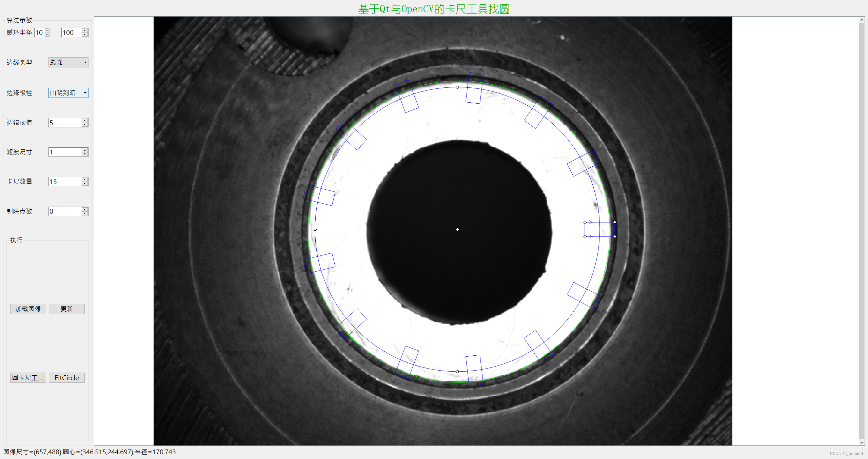Image resolution: width=868 pixels, height=459 pixels.
Task: Click the title 基于Qt与OpenCV的卡尺工具找圆
Action: (434, 9)
